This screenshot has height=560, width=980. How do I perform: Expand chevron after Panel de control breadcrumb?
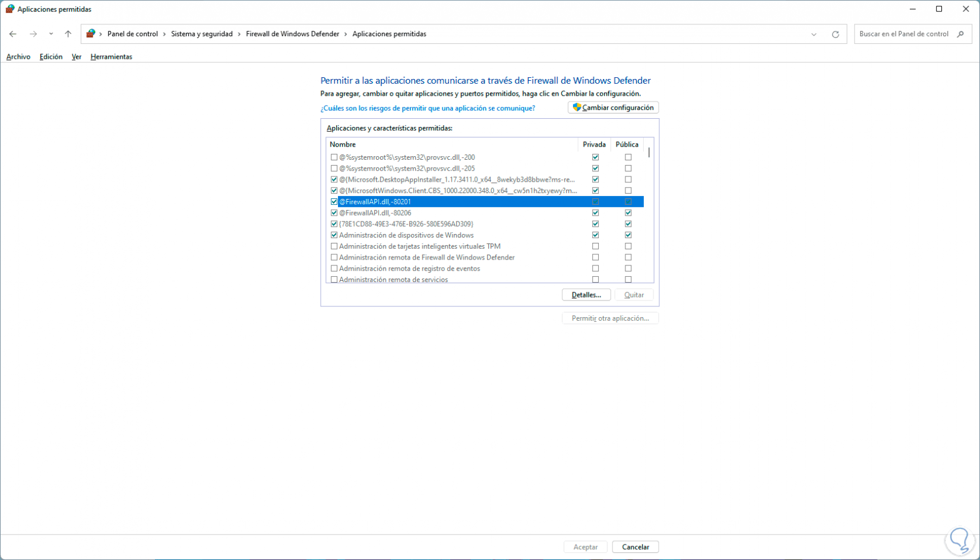coord(165,34)
